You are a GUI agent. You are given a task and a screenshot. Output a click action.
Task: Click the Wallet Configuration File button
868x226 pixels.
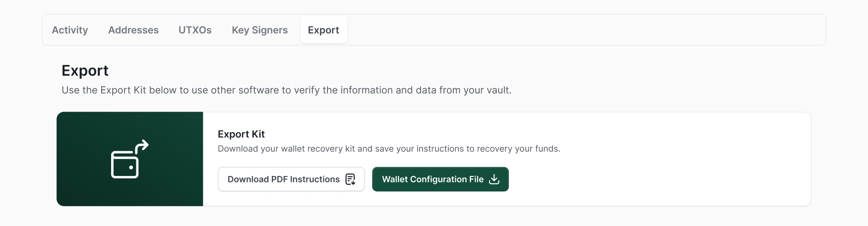433,179
